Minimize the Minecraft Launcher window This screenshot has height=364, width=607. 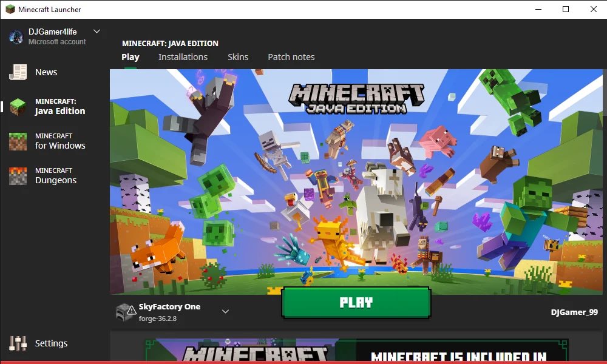pos(538,9)
